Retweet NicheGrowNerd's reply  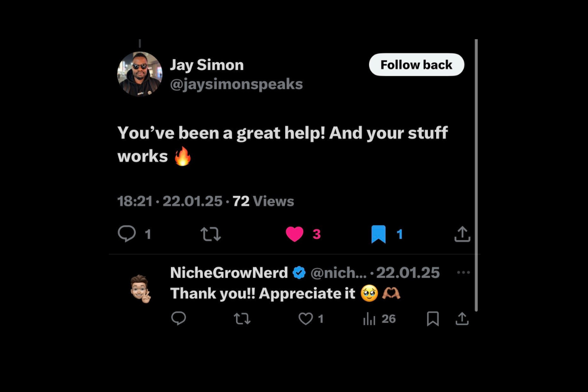coord(242,319)
